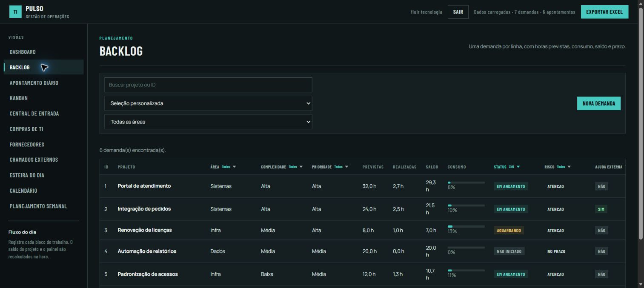Open Chamados Externos
The width and height of the screenshot is (644, 288).
tap(34, 160)
